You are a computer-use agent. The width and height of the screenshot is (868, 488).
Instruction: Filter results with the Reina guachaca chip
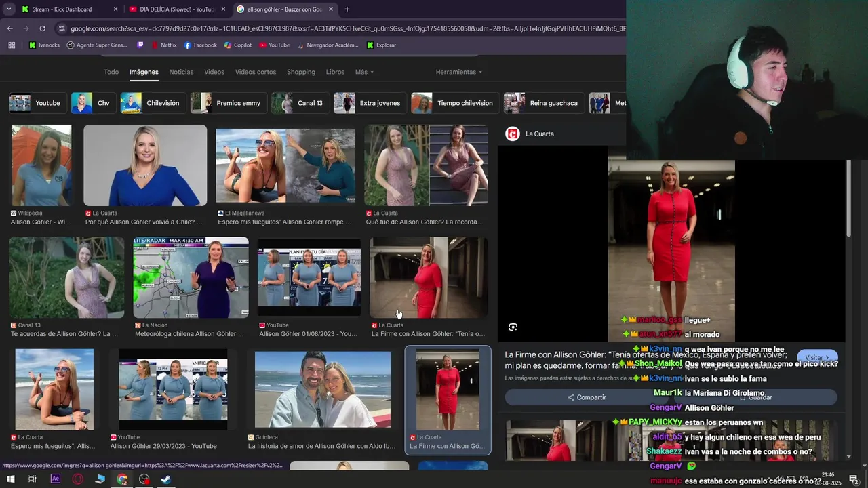[x=544, y=103]
